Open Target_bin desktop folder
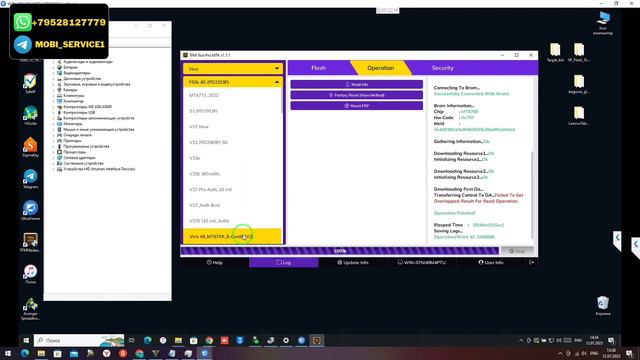The image size is (640, 360). click(x=555, y=52)
